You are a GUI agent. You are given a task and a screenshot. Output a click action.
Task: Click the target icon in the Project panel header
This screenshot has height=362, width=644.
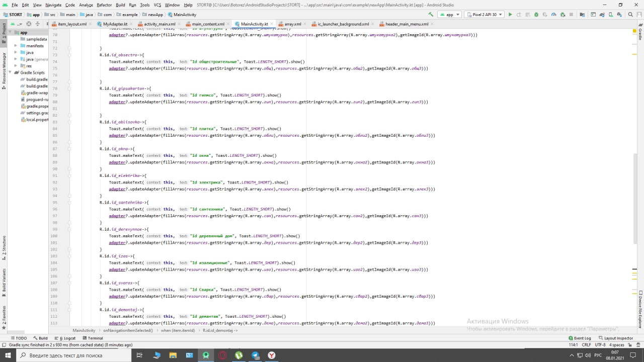coord(29,24)
